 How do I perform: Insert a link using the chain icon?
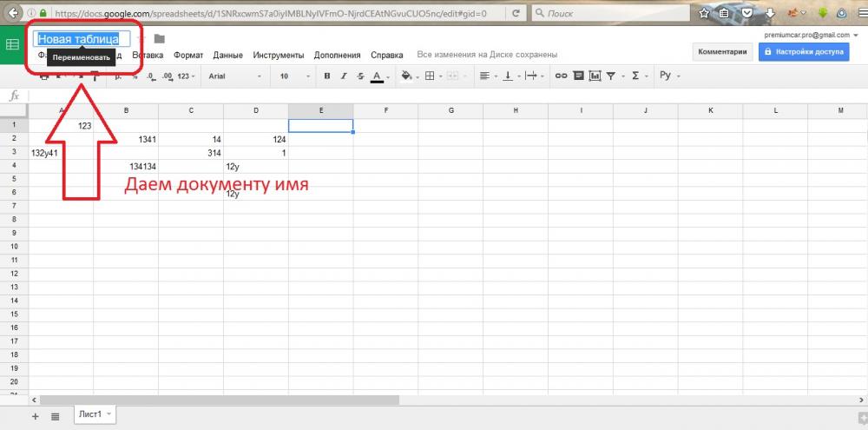[561, 76]
